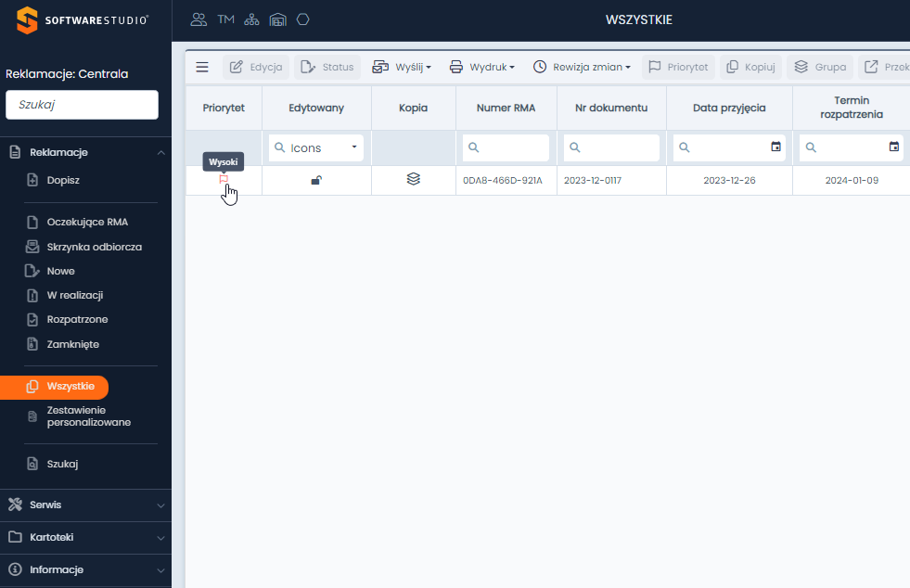Image resolution: width=910 pixels, height=588 pixels.
Task: Open Skrzynka odbiorcza in sidebar
Action: tap(94, 247)
